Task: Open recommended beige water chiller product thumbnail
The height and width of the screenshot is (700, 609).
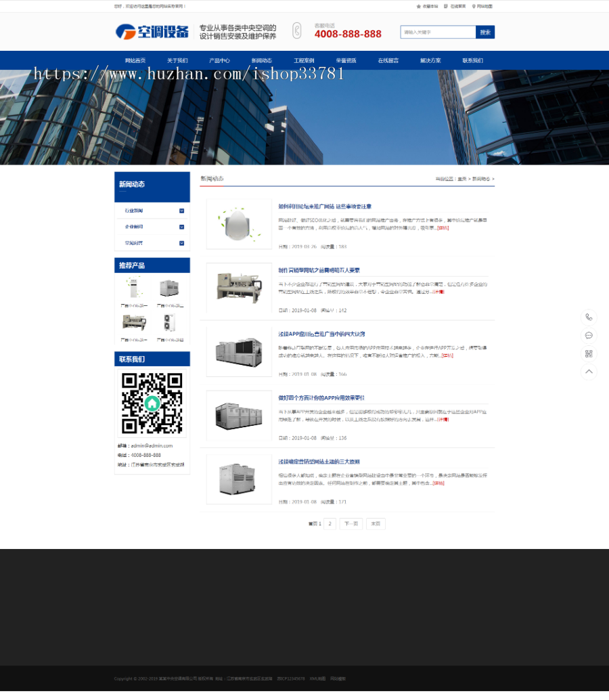Action: coord(133,322)
